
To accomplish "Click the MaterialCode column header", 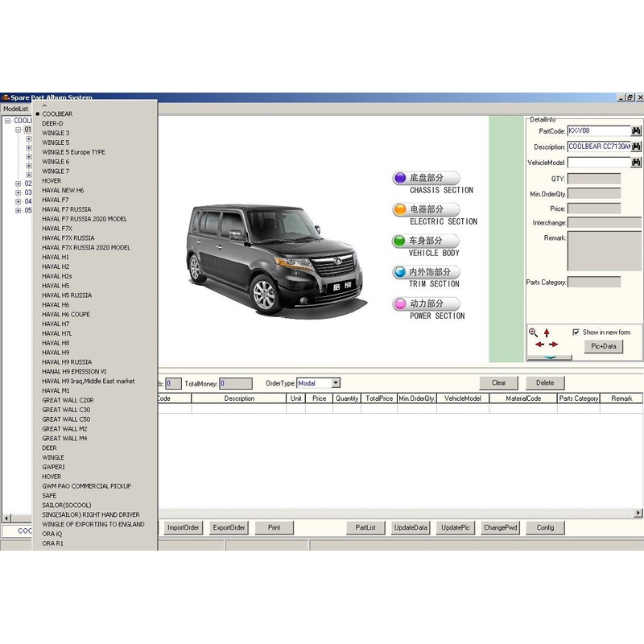I will point(523,398).
